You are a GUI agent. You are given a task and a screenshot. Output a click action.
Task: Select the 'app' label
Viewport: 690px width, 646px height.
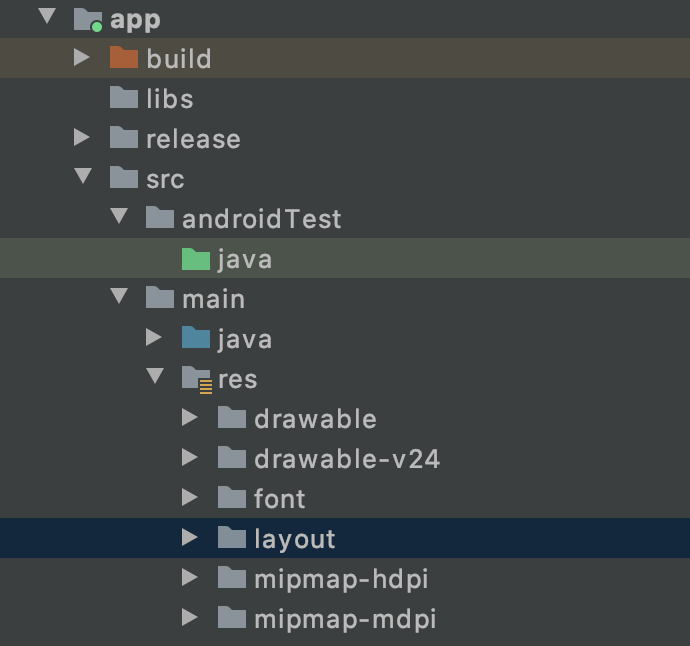coord(135,21)
